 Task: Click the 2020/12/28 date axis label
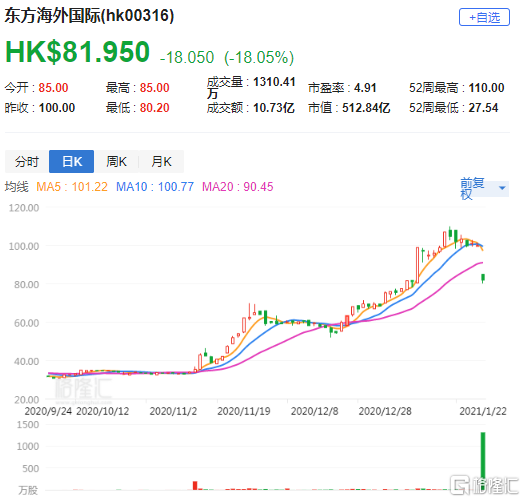point(385,411)
